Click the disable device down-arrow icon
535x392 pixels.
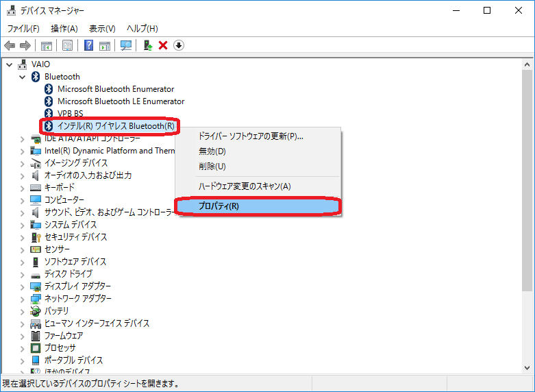179,45
